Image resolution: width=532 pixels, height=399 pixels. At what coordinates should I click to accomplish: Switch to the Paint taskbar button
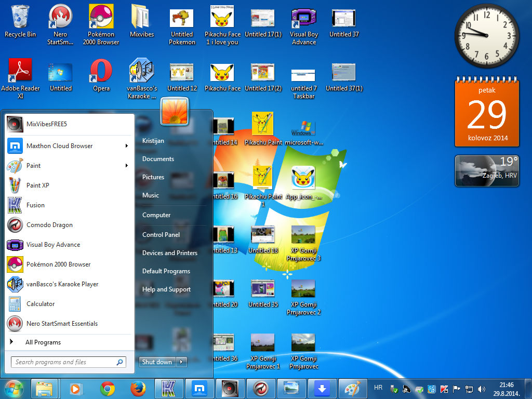click(353, 389)
